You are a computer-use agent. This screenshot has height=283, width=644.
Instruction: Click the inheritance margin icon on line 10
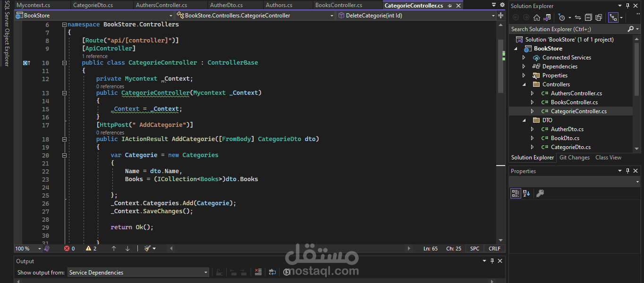point(26,63)
